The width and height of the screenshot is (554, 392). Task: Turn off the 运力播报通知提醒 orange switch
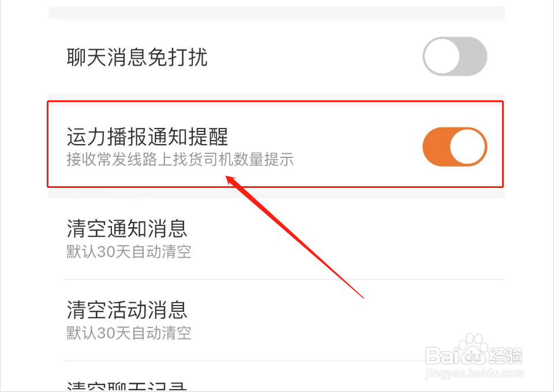pyautogui.click(x=455, y=146)
